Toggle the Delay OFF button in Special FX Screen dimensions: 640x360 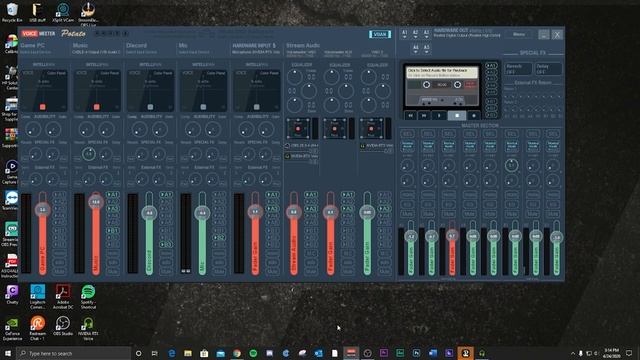(548, 69)
